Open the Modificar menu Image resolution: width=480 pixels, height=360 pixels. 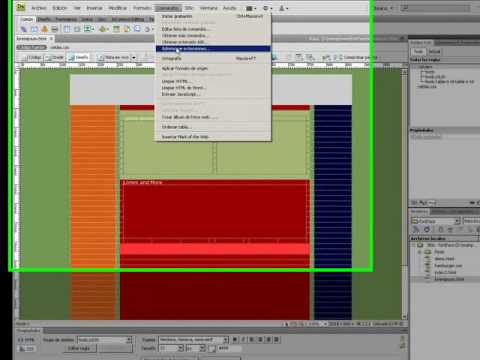point(118,8)
